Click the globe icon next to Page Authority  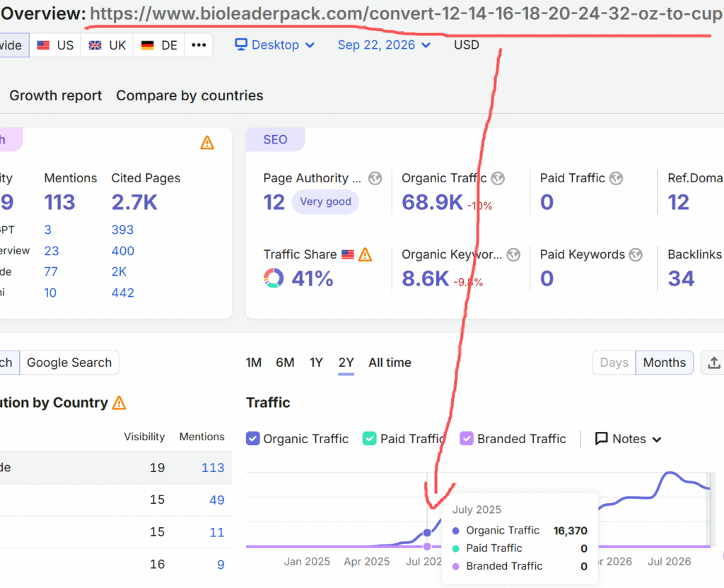click(375, 178)
